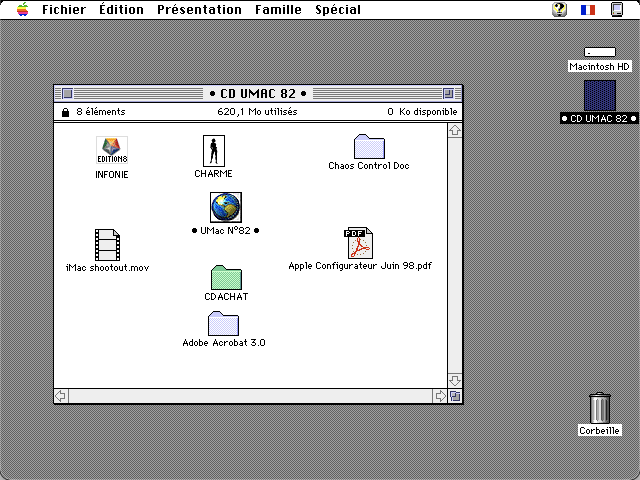Select the Chaos Control Doc folder
Screen dimensions: 640x480
(x=369, y=147)
